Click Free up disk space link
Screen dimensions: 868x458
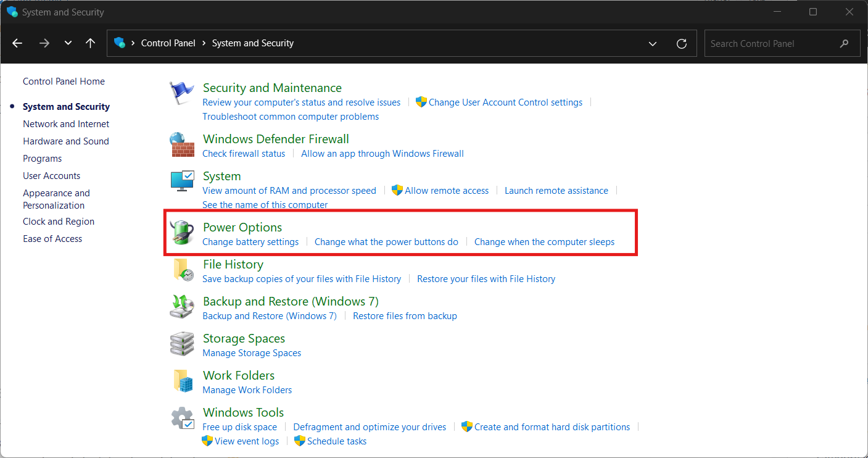(239, 427)
